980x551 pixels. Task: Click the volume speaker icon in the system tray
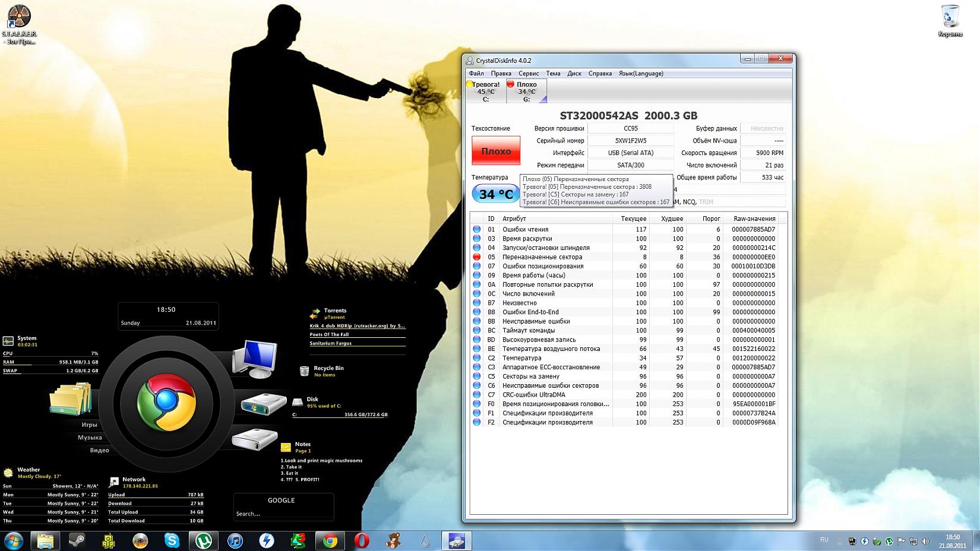tap(925, 541)
